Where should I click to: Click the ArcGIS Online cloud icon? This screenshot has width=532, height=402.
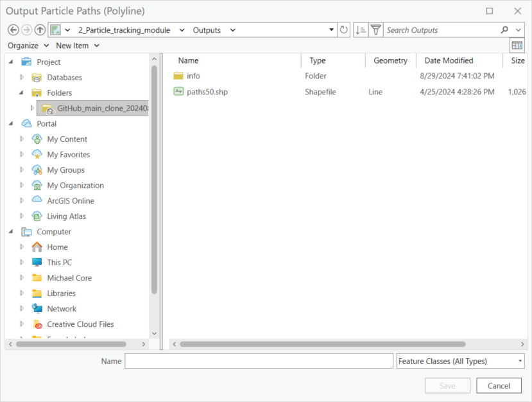(x=37, y=200)
